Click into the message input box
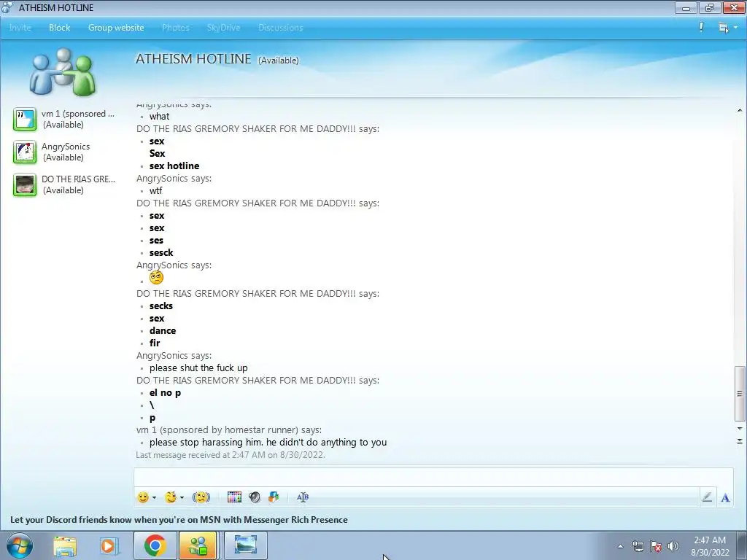The height and width of the screenshot is (560, 747). [x=433, y=477]
